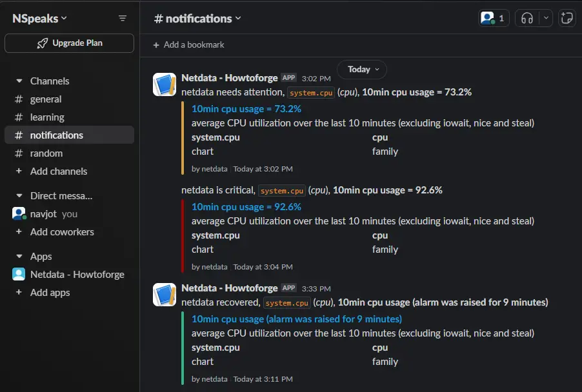Collapse the Direct messages section
The width and height of the screenshot is (582, 392).
[17, 195]
